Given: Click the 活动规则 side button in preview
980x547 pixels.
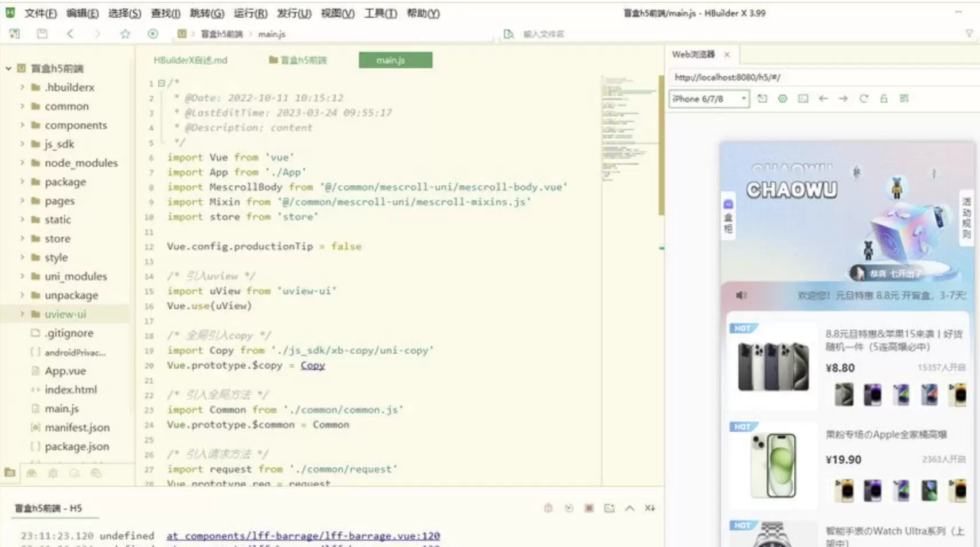Looking at the screenshot, I should [x=966, y=218].
